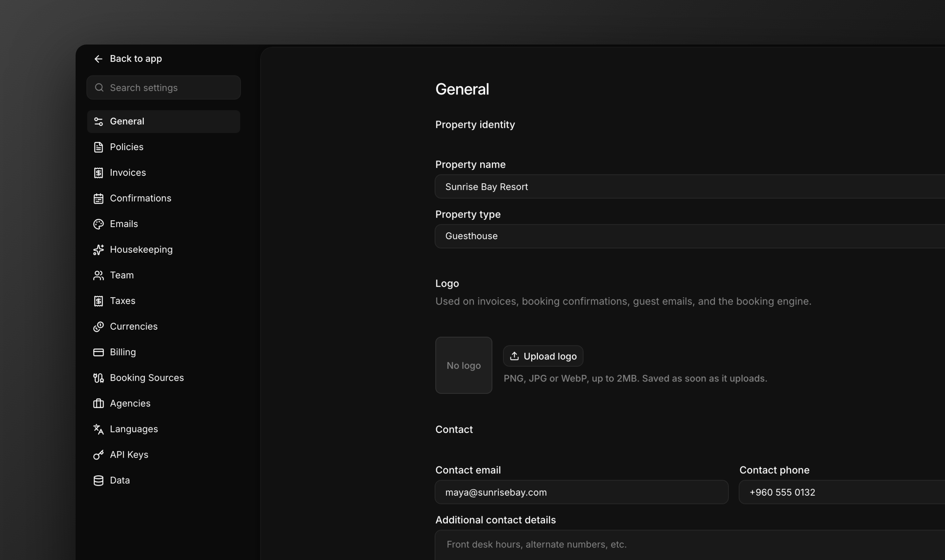
Task: Click the search magnifier icon
Action: pos(99,88)
